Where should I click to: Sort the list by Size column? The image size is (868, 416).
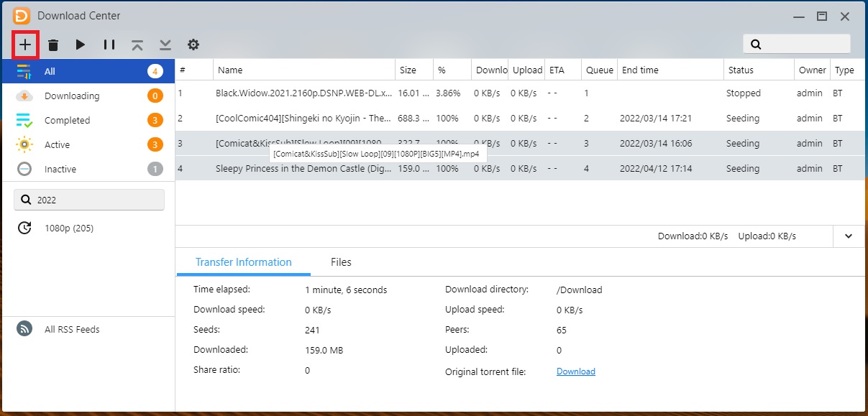coord(414,70)
